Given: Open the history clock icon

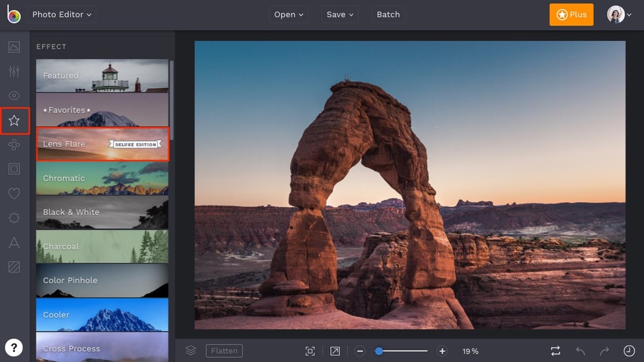Looking at the screenshot, I should coord(629,350).
